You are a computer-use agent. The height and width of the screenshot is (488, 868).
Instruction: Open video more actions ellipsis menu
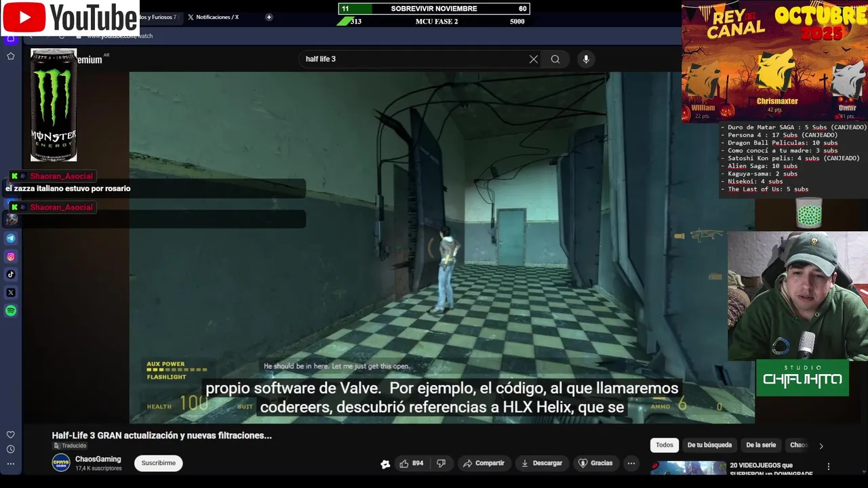631,464
